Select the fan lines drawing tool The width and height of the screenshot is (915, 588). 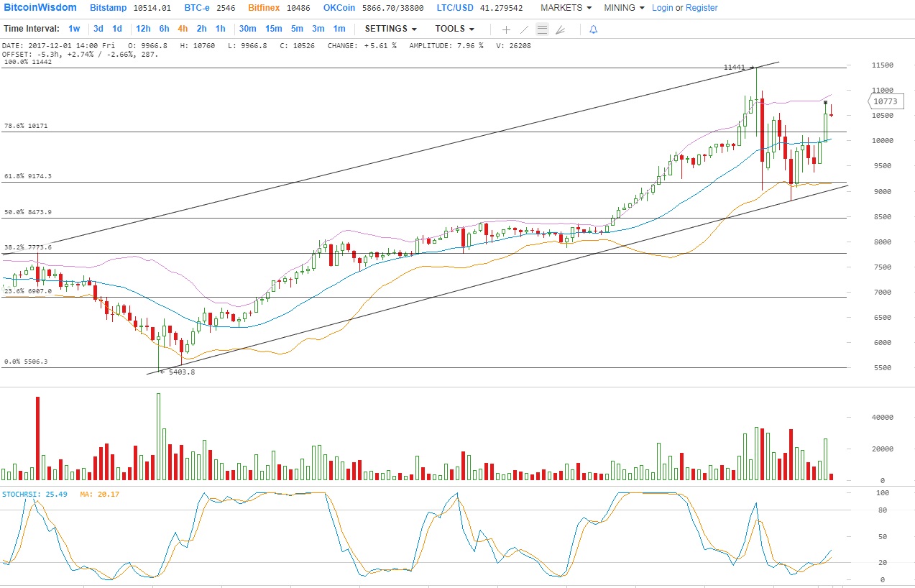click(561, 29)
